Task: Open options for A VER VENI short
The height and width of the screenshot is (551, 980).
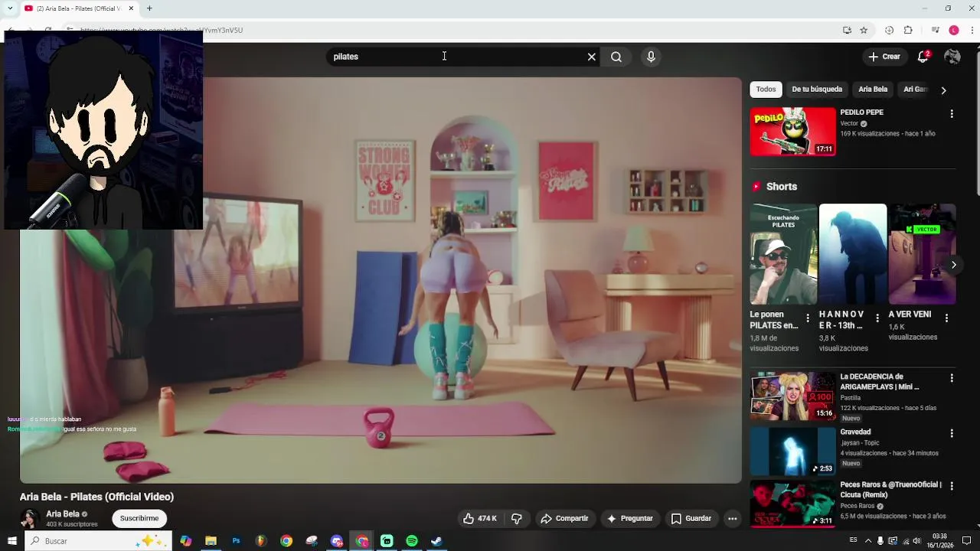Action: pos(946,318)
